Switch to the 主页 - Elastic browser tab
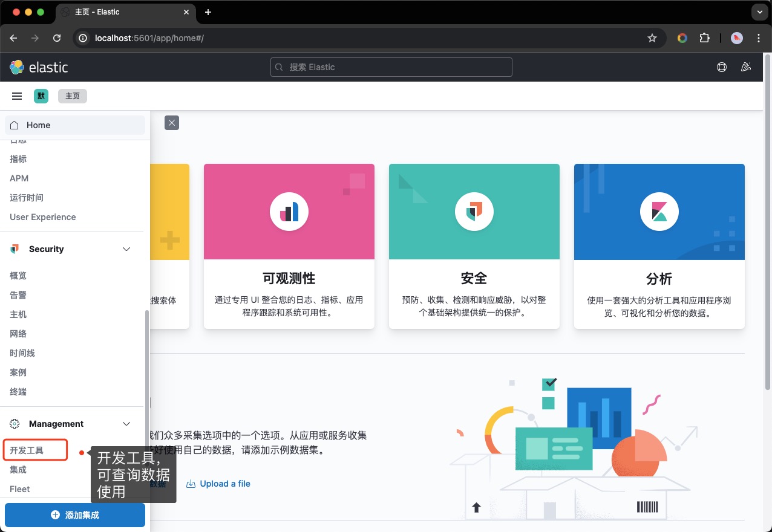Image resolution: width=772 pixels, height=532 pixels. 121,11
